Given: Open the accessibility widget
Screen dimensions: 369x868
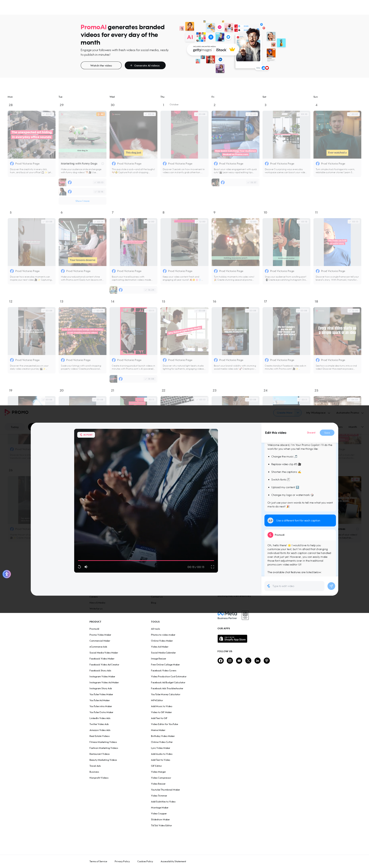Looking at the screenshot, I should tap(7, 574).
